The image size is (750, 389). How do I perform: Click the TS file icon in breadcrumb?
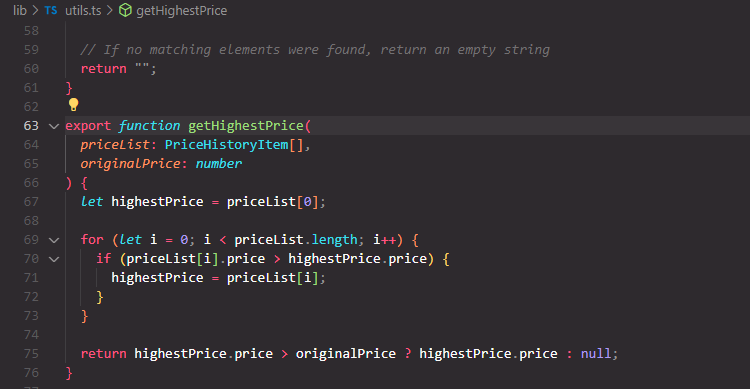51,11
